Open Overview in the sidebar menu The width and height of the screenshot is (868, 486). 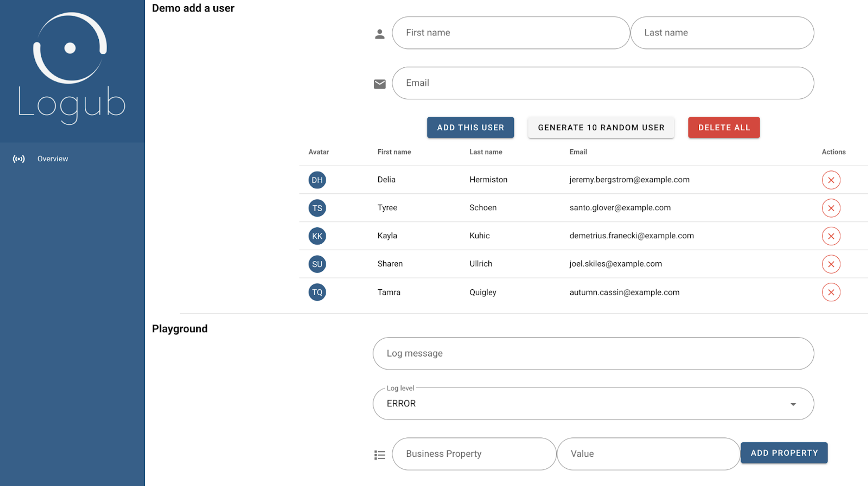(53, 159)
